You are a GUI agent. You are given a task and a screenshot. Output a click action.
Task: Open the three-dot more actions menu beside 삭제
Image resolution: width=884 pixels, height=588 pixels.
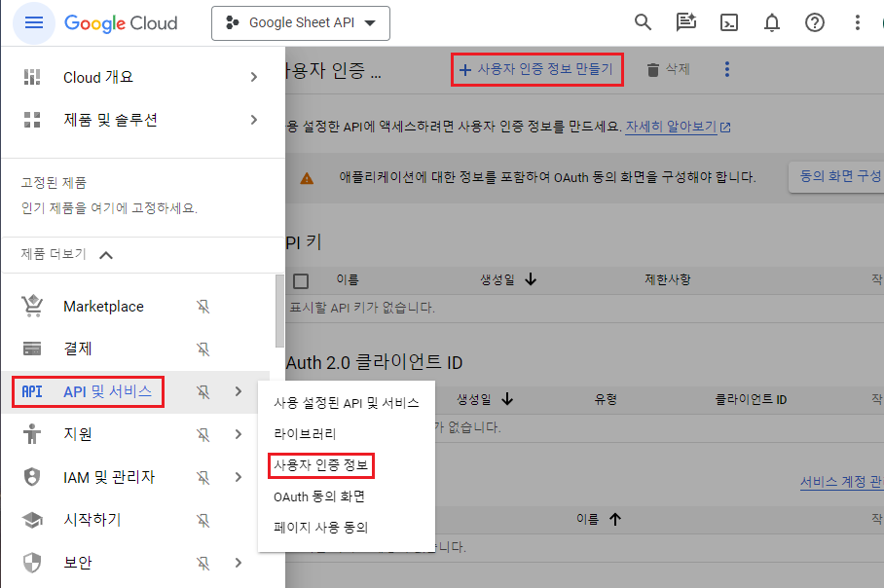point(726,69)
